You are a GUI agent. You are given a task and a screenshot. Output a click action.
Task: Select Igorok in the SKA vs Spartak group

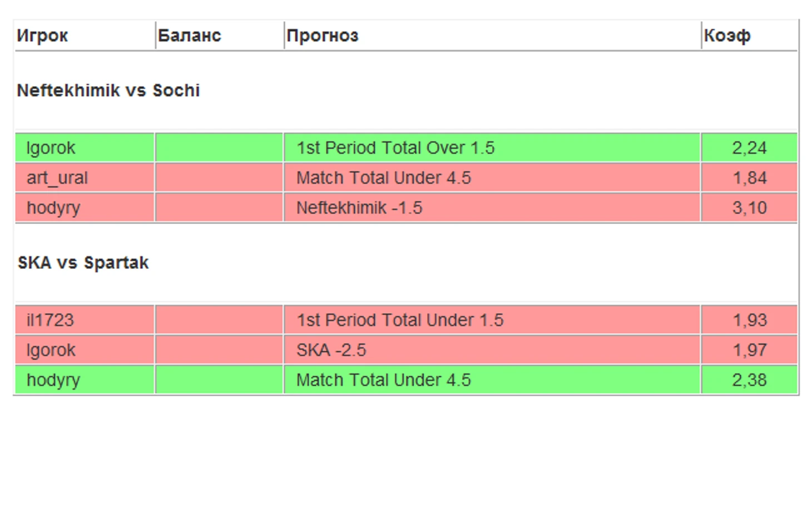(51, 350)
